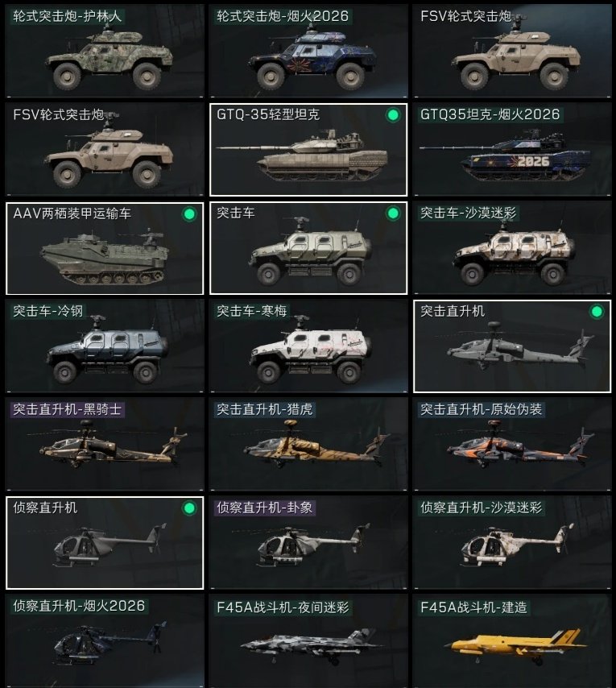616x688 pixels.
Task: Choose the 突击车-寒梅 white skin
Action: pyautogui.click(x=308, y=346)
